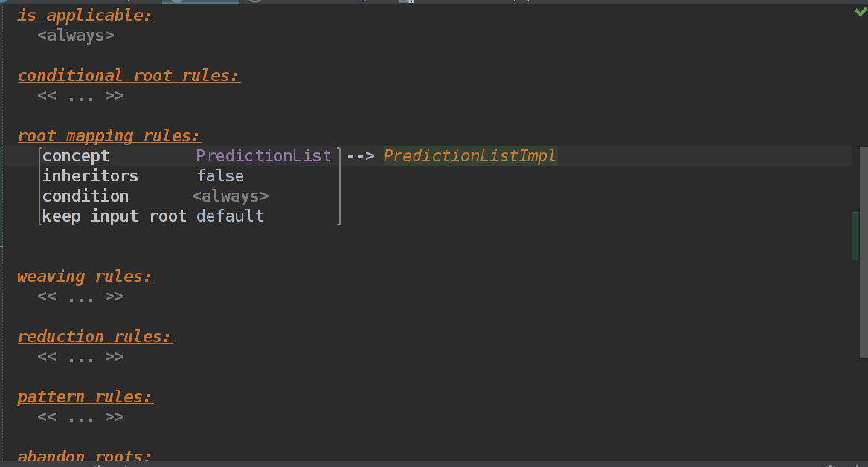Viewport: 868px width, 467px height.
Task: Toggle the inheritors false value
Action: pos(220,176)
